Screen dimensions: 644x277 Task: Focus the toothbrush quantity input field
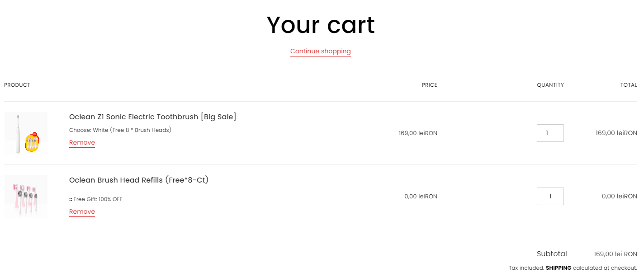[x=550, y=133]
